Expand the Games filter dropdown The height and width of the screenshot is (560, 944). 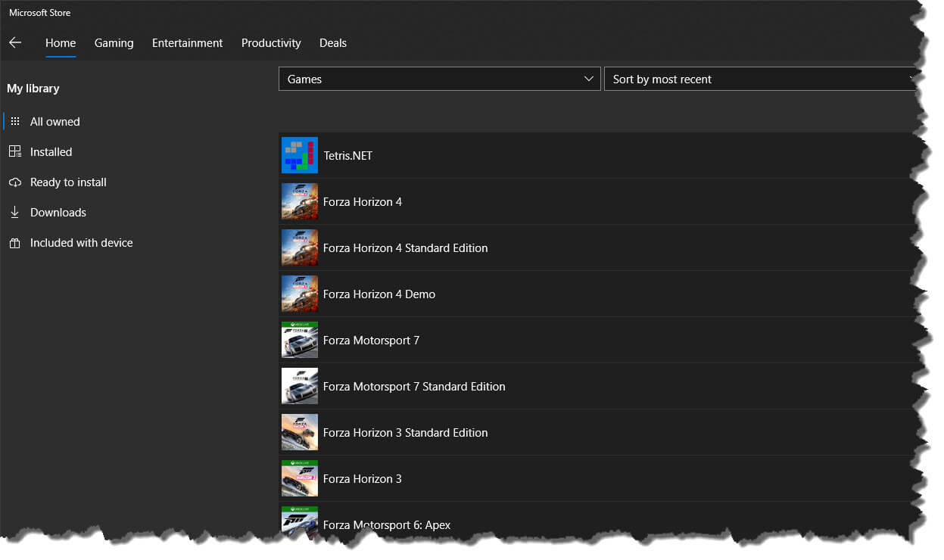440,79
